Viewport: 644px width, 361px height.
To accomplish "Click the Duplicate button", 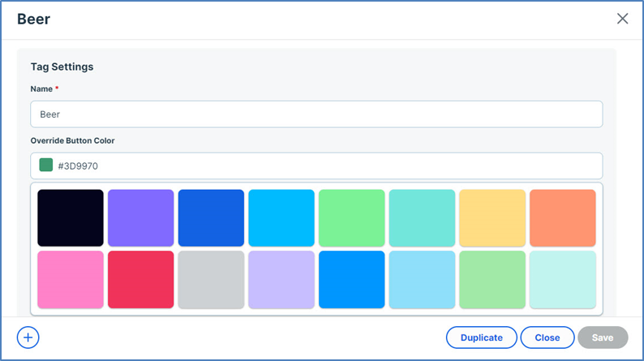I will tap(481, 337).
